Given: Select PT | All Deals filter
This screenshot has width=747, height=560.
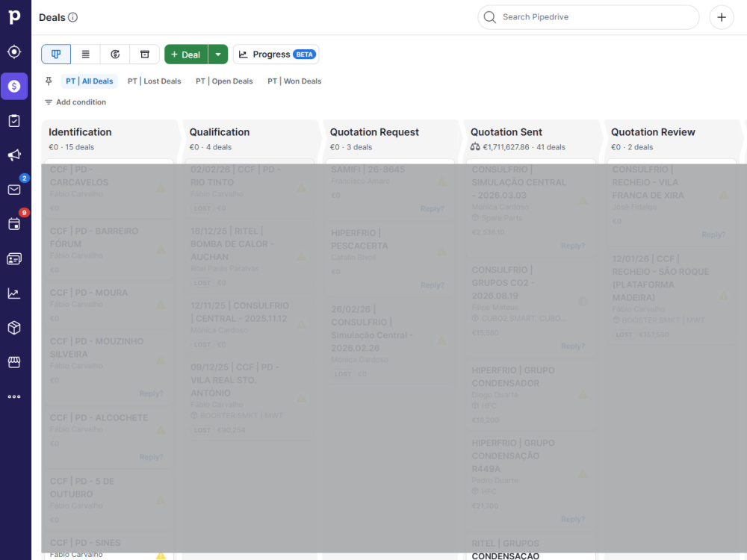Looking at the screenshot, I should click(89, 81).
